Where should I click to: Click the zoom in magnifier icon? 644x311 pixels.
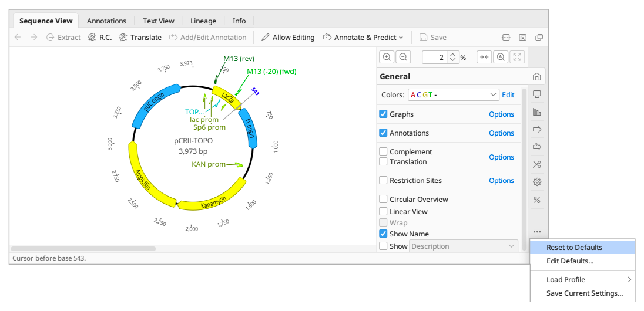pos(387,57)
